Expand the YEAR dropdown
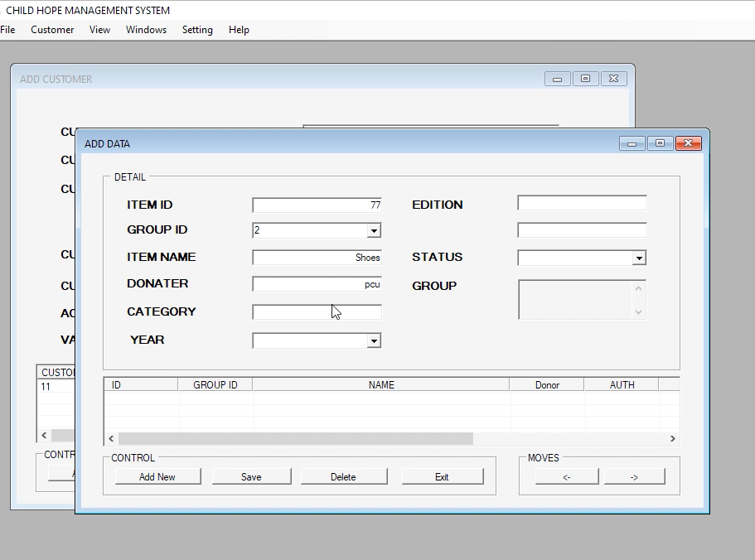Viewport: 755px width, 560px height. [x=374, y=341]
